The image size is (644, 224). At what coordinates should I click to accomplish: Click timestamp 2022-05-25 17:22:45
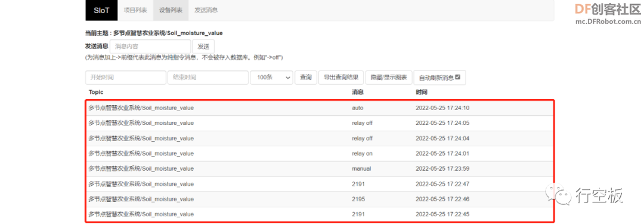(442, 214)
